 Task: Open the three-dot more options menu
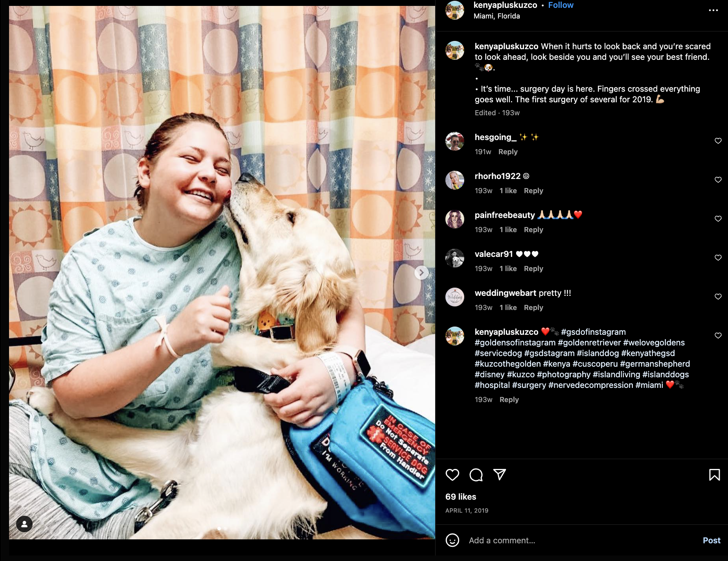click(713, 10)
